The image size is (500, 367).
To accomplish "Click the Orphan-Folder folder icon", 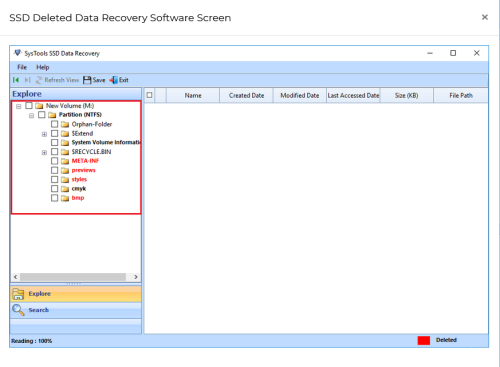I will pos(65,125).
